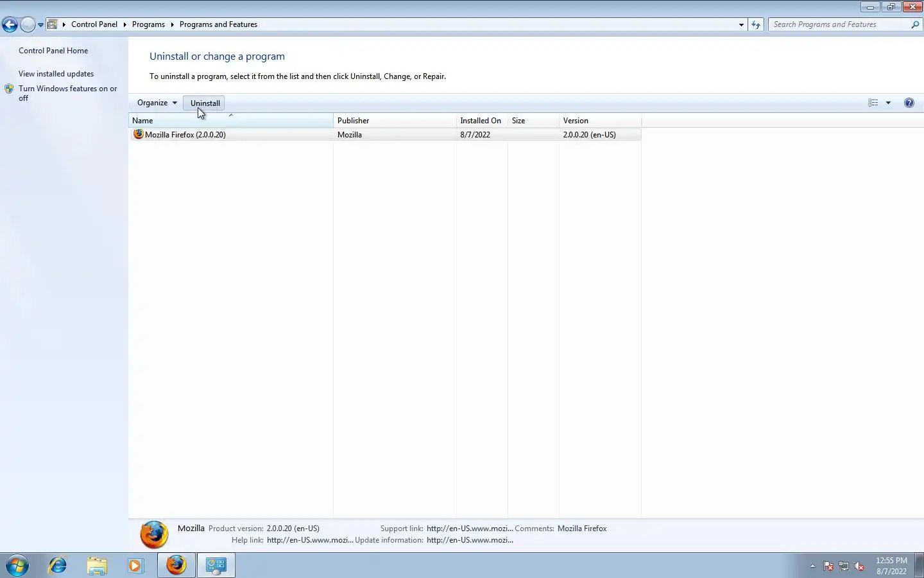Select the Mozilla Firefox (2.0.0.20) entry

point(385,135)
